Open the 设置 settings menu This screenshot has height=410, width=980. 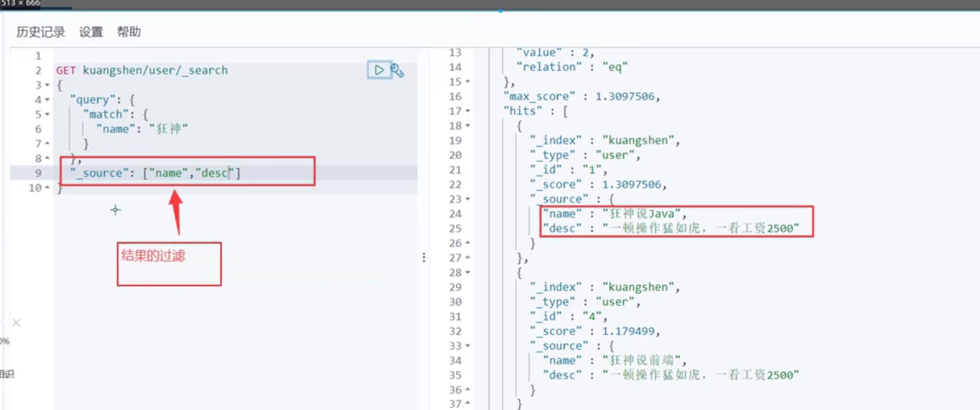(x=91, y=32)
